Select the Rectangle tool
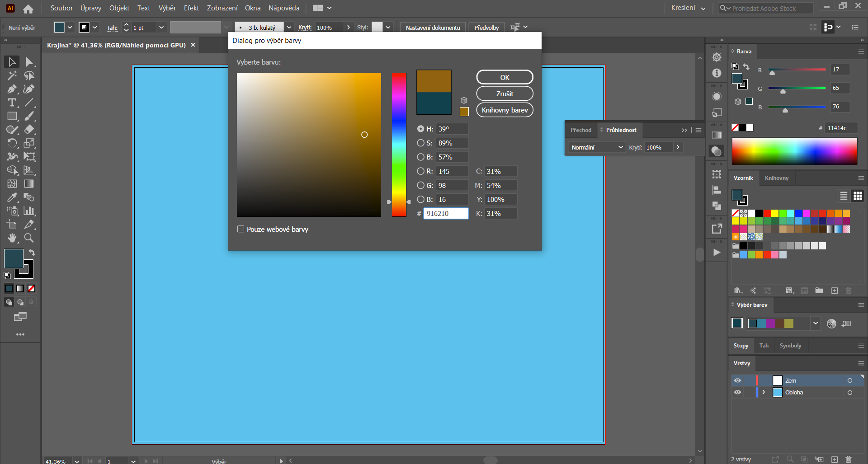868x464 pixels. pos(12,116)
